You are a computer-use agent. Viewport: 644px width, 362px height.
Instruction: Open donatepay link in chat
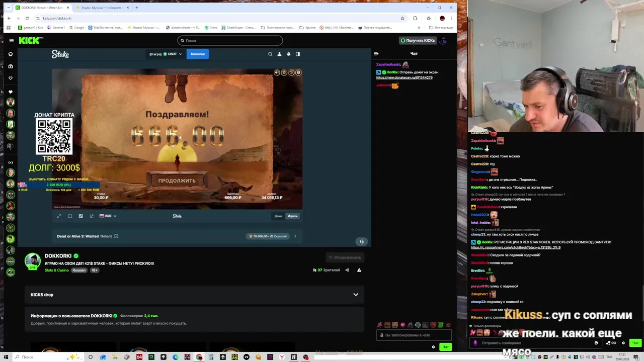point(404,77)
